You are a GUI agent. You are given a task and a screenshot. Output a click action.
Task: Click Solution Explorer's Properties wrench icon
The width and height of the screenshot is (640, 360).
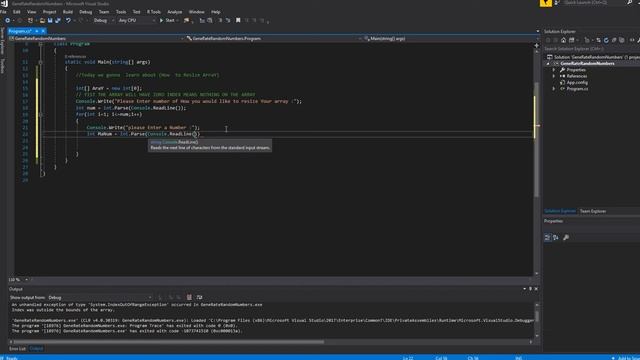tap(639, 40)
